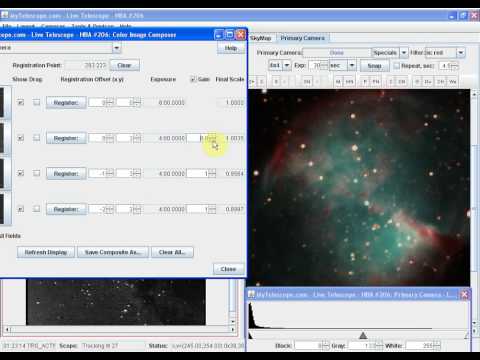The width and height of the screenshot is (480, 360).
Task: Open the dropdown at top of Composer window
Action: click(x=116, y=48)
